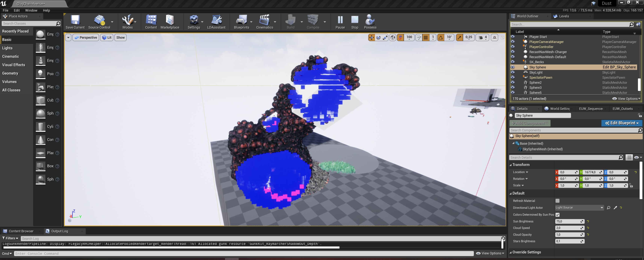Collapse the Base (Inherited) component tree
The height and width of the screenshot is (260, 644).
point(513,143)
